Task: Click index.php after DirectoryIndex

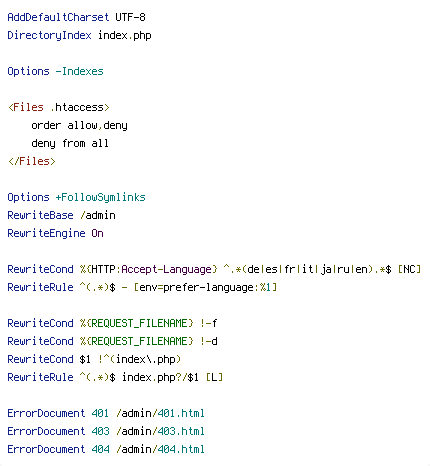Action: coord(125,35)
